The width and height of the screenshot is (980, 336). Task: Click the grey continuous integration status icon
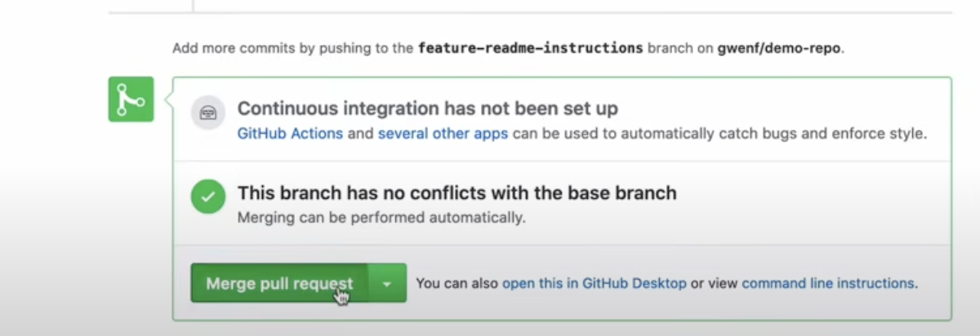pos(207,113)
